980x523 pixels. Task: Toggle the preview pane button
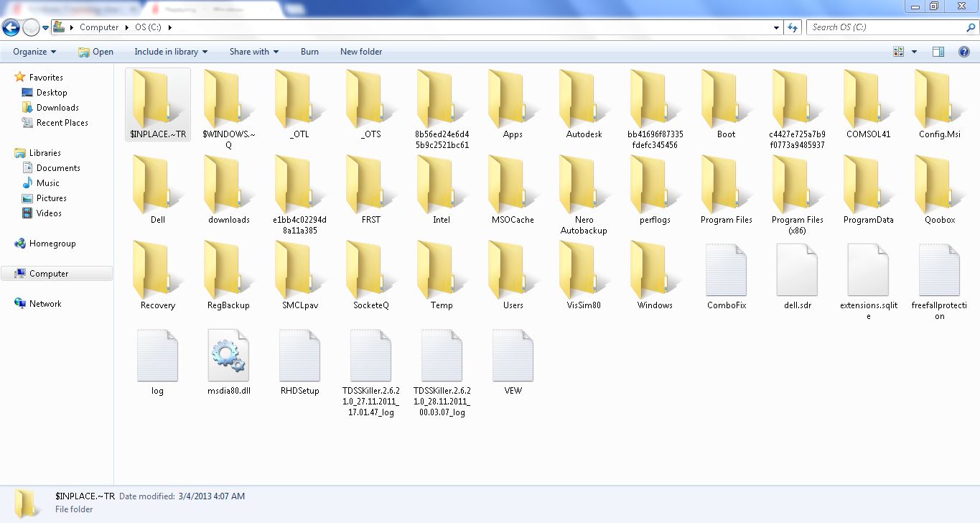click(x=938, y=52)
